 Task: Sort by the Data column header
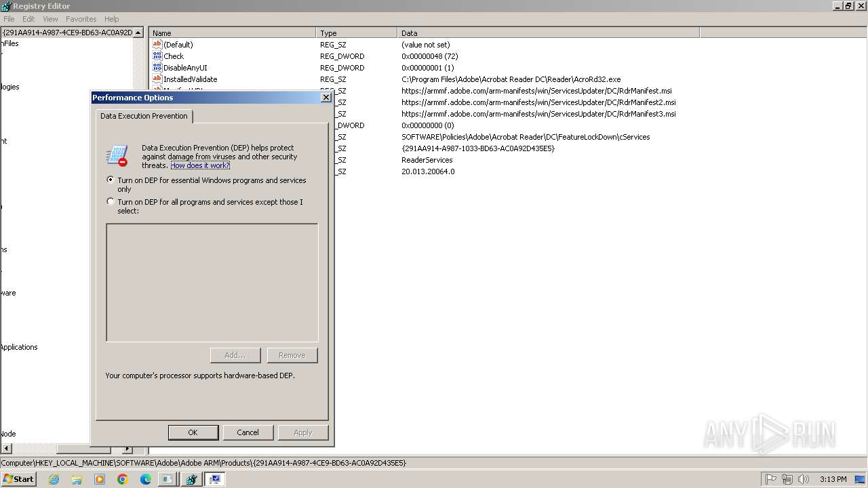[x=548, y=33]
